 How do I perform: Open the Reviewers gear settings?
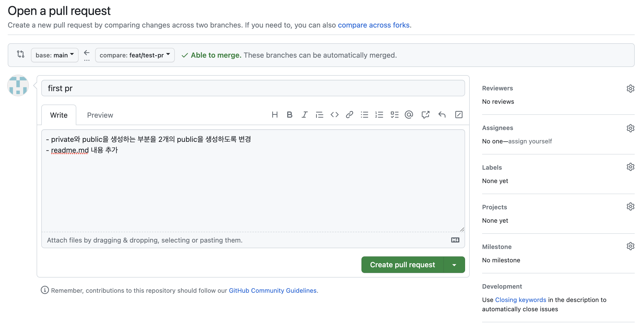(630, 89)
